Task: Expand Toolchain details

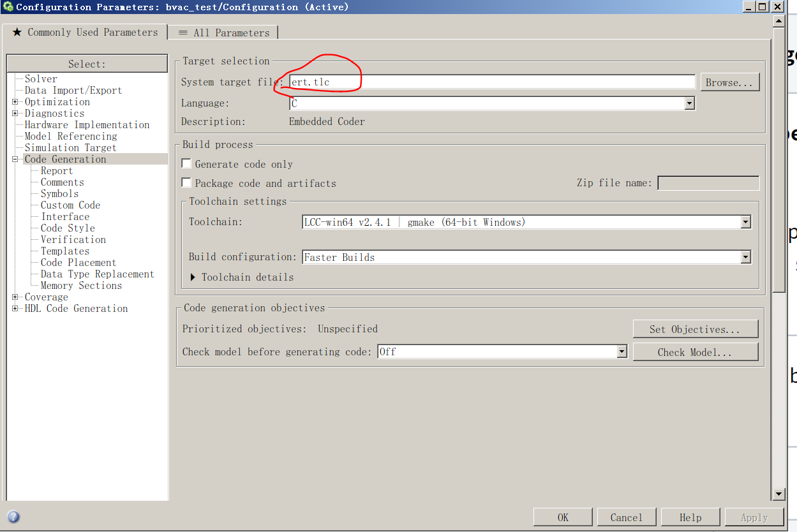Action: point(193,277)
